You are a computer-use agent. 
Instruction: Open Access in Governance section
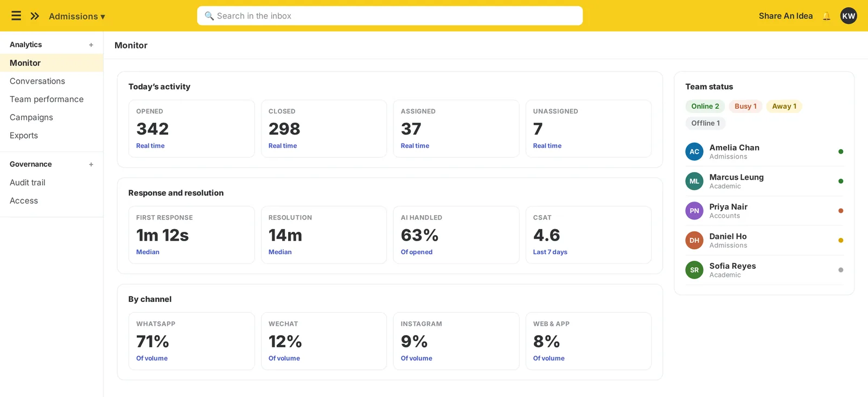point(52,201)
